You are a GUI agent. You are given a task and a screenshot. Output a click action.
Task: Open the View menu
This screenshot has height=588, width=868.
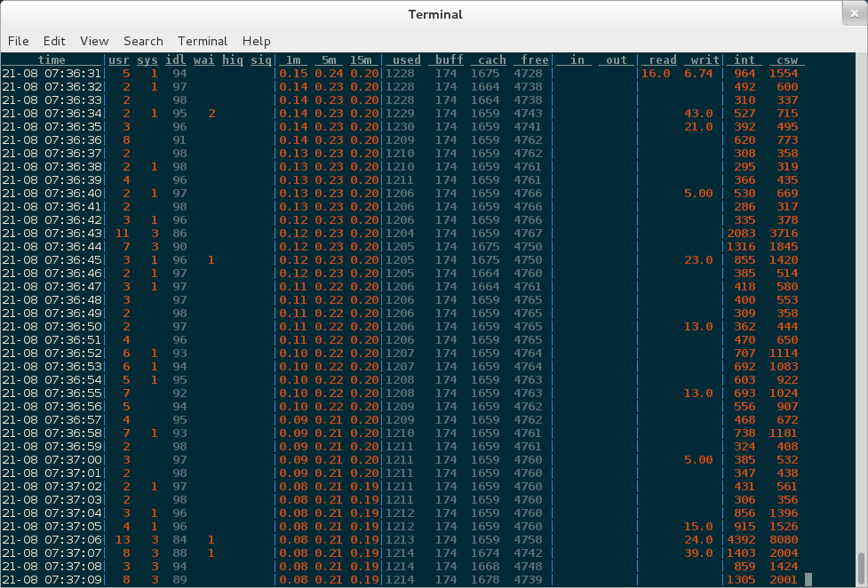click(94, 41)
